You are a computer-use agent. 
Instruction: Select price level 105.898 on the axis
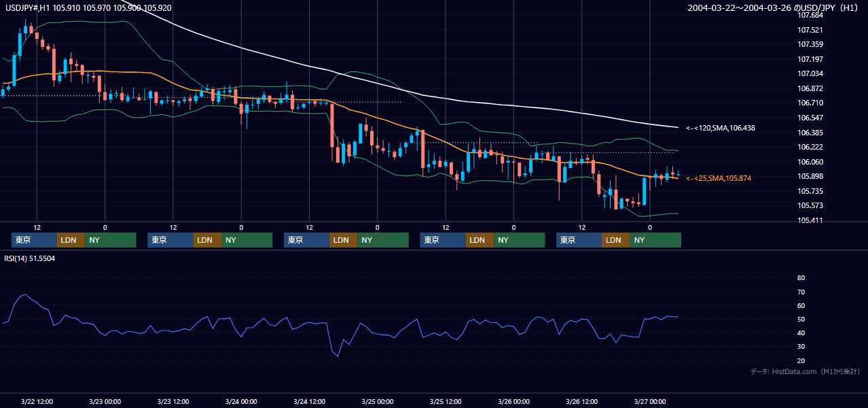(810, 176)
